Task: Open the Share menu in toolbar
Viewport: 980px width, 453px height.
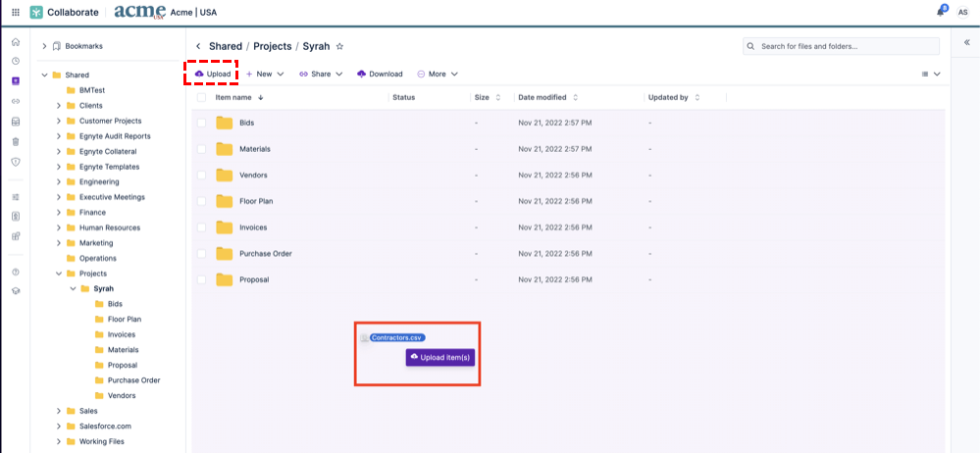Action: (321, 74)
